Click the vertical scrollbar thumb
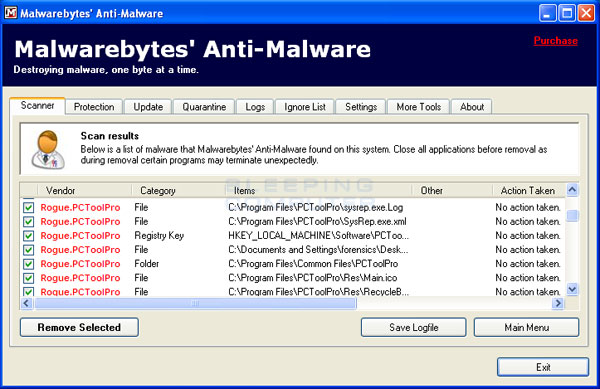The width and height of the screenshot is (600, 389). tap(572, 216)
